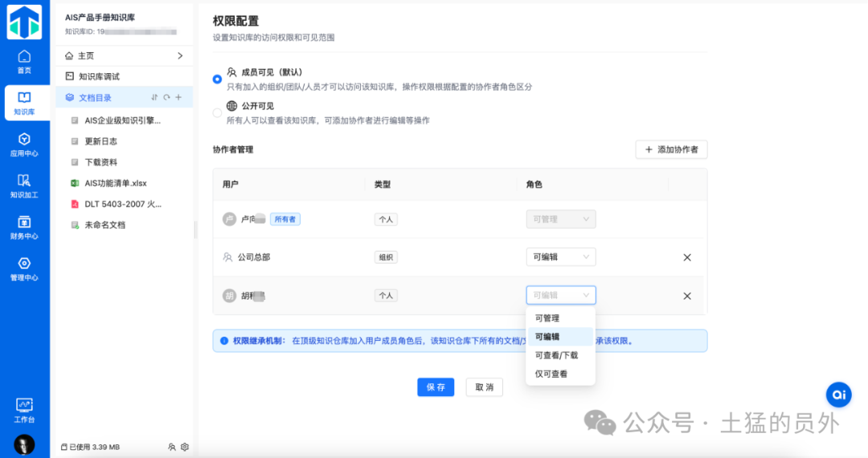Click the info icon in 权限继承机制 notice
Viewport: 868px width, 458px height.
(x=224, y=341)
